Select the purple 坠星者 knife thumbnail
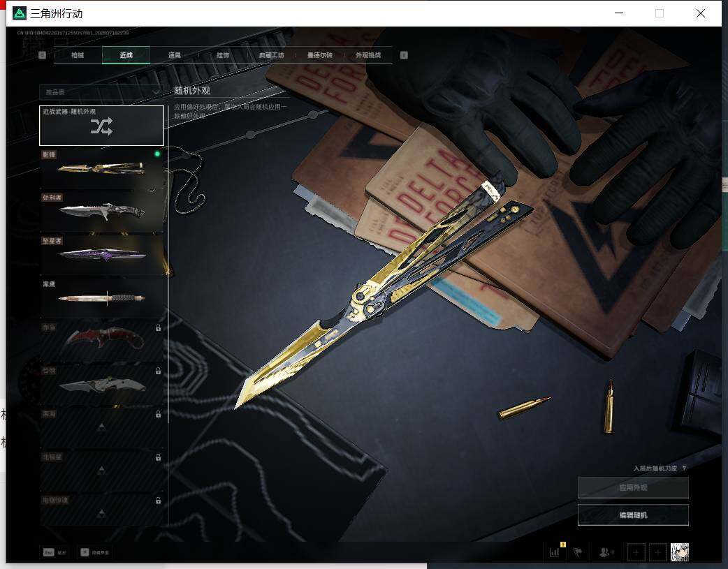The image size is (728, 569). (101, 254)
